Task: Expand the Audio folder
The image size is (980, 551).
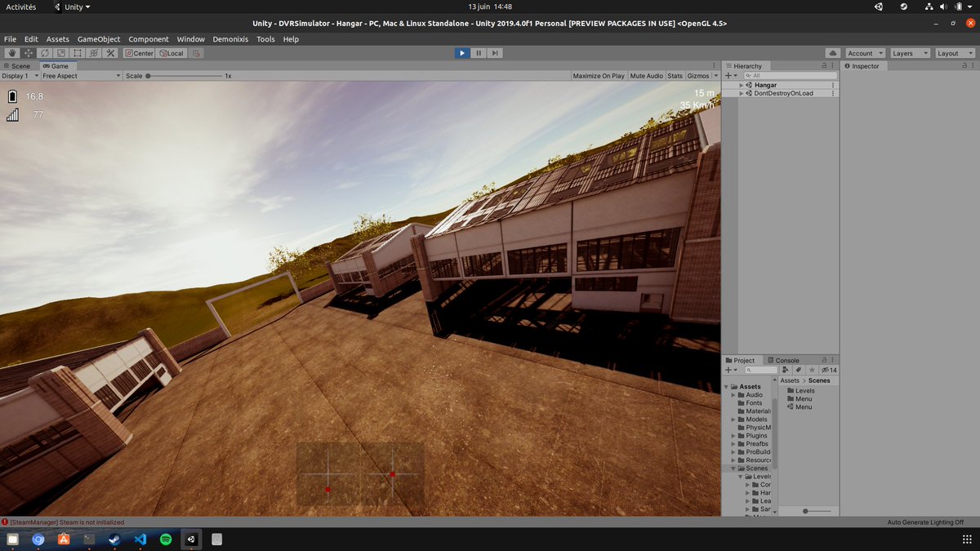Action: pyautogui.click(x=733, y=395)
